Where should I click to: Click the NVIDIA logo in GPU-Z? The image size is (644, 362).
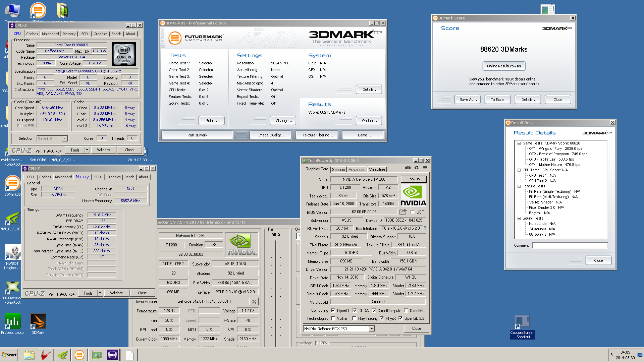tap(413, 196)
